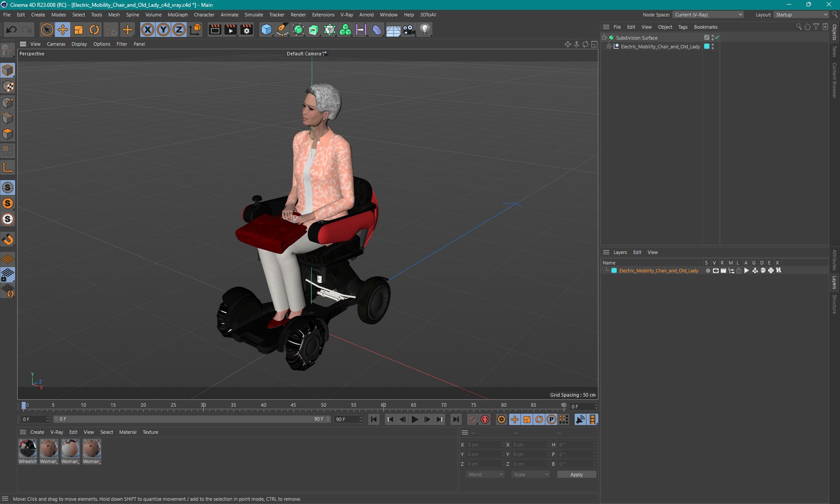This screenshot has height=504, width=840.
Task: Click cyan layer color swatch of Electric_Mobility_Chair object
Action: [707, 46]
